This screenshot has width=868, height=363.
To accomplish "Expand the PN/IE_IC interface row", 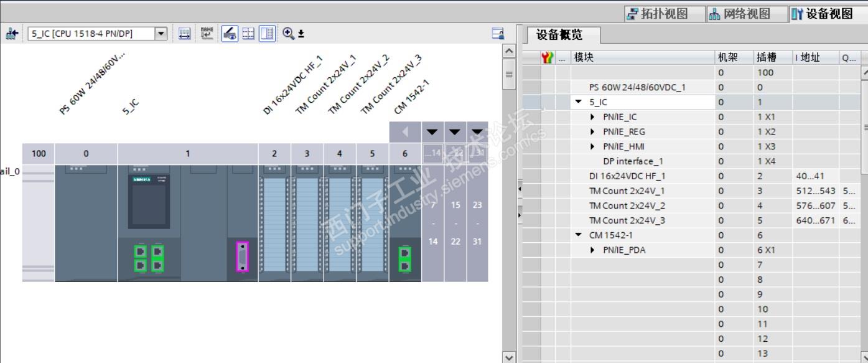I will [593, 117].
